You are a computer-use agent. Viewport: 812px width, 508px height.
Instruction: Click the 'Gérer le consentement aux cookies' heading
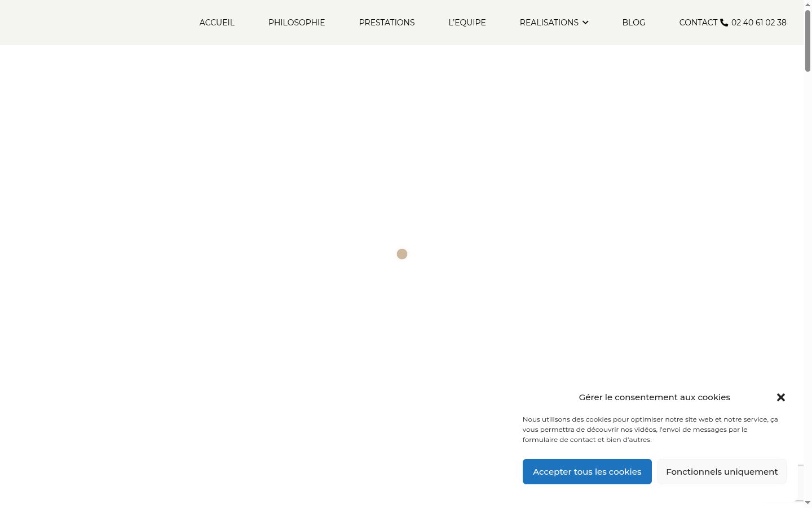pyautogui.click(x=654, y=397)
